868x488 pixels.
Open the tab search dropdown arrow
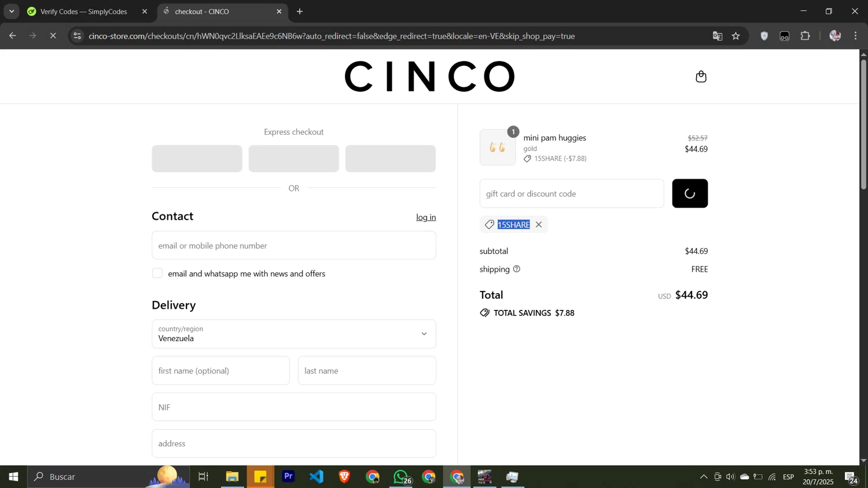[12, 12]
